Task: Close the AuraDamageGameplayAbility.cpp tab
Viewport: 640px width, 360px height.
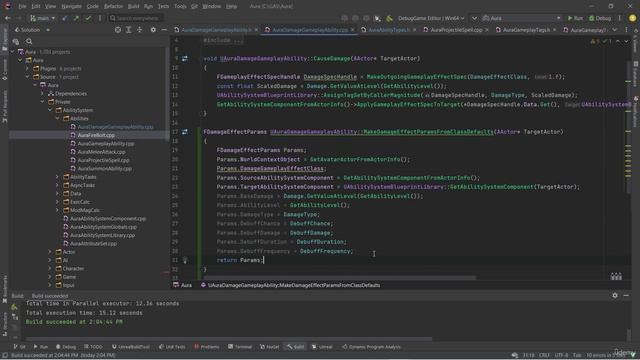Action: (353, 30)
